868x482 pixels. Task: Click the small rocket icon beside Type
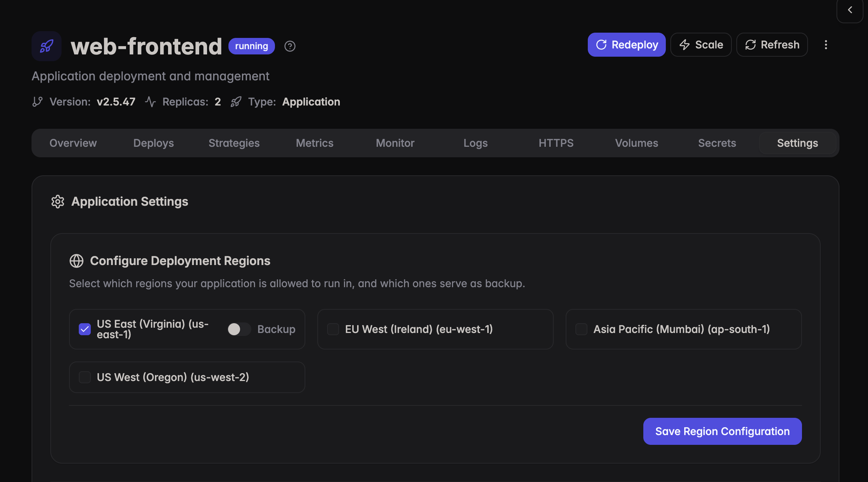[x=236, y=102]
